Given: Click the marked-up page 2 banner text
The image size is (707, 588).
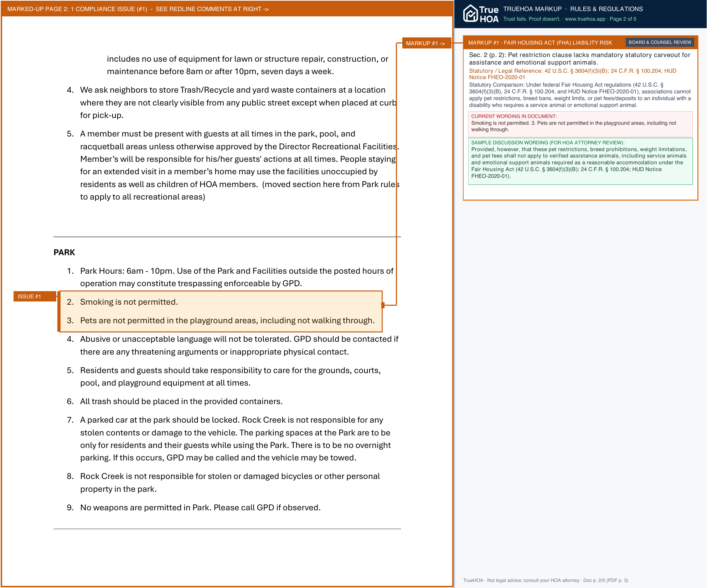Looking at the screenshot, I should click(x=138, y=9).
